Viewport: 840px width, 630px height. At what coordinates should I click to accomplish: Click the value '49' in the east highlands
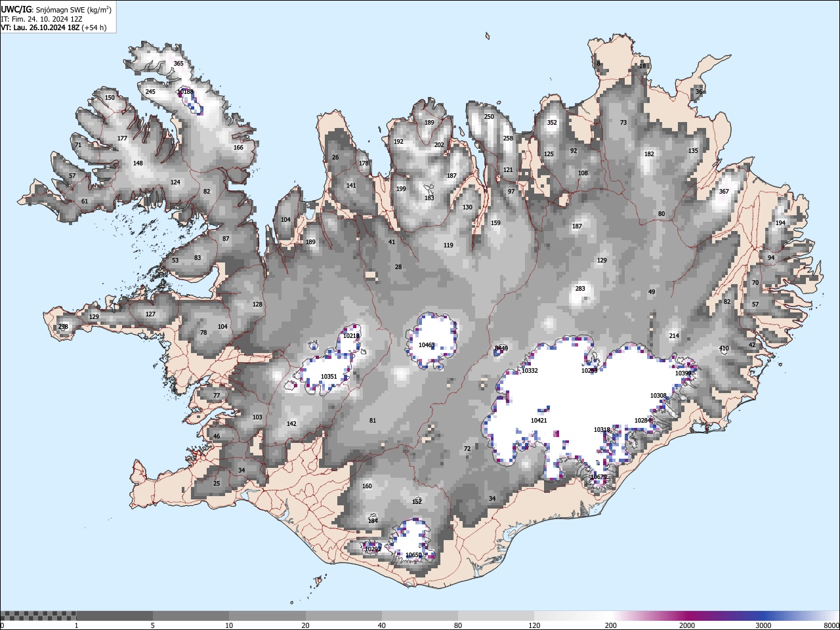652,292
